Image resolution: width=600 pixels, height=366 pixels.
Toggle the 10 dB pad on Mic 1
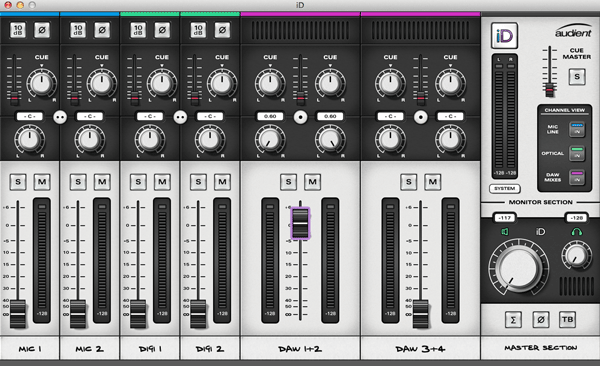(x=18, y=30)
